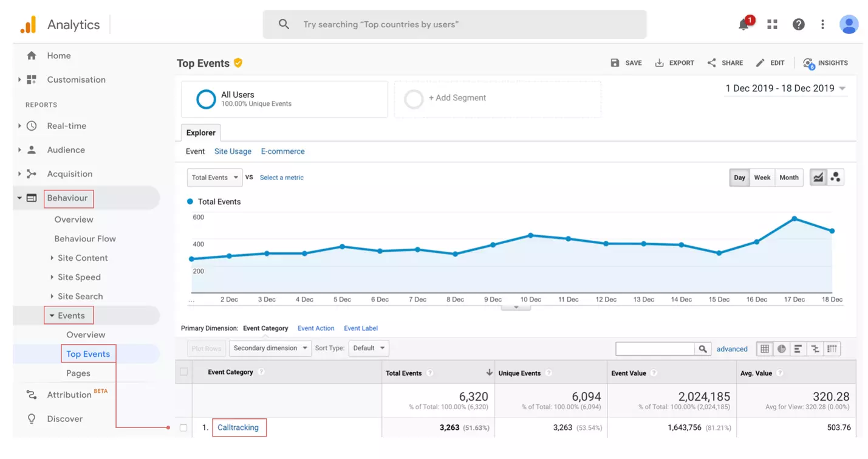Tick the Calltracking row checkbox
This screenshot has height=459, width=868.
point(183,427)
